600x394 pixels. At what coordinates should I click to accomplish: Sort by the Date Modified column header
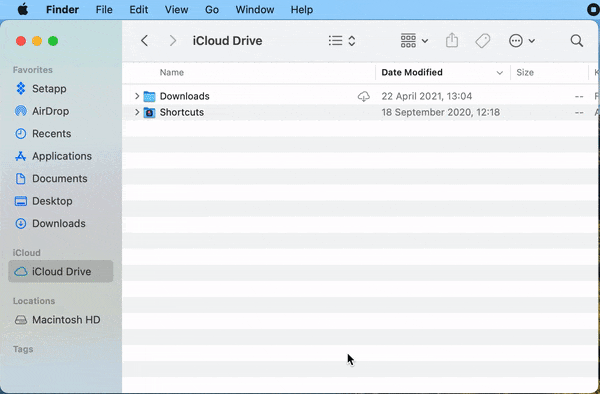coord(412,72)
